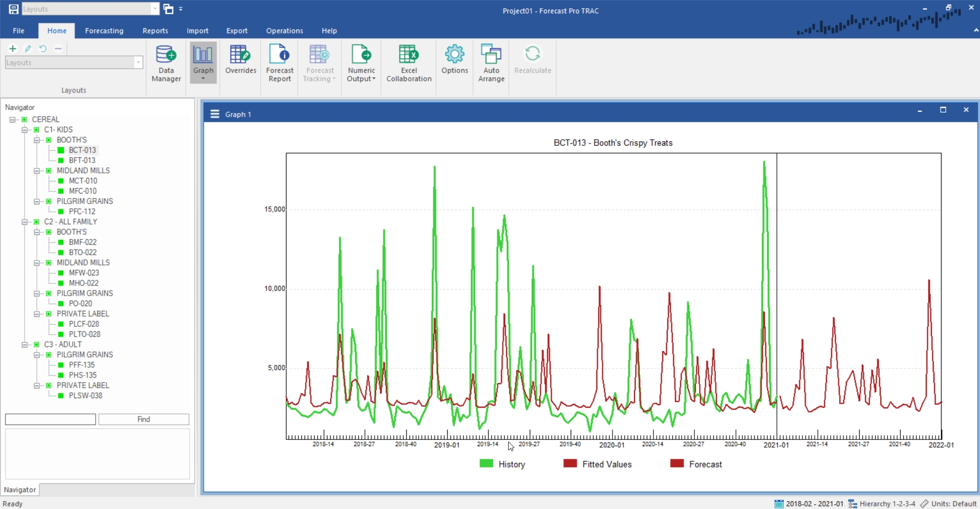Open the Graph button dropdown arrow
Viewport: 980px width, 509px height.
[x=203, y=79]
